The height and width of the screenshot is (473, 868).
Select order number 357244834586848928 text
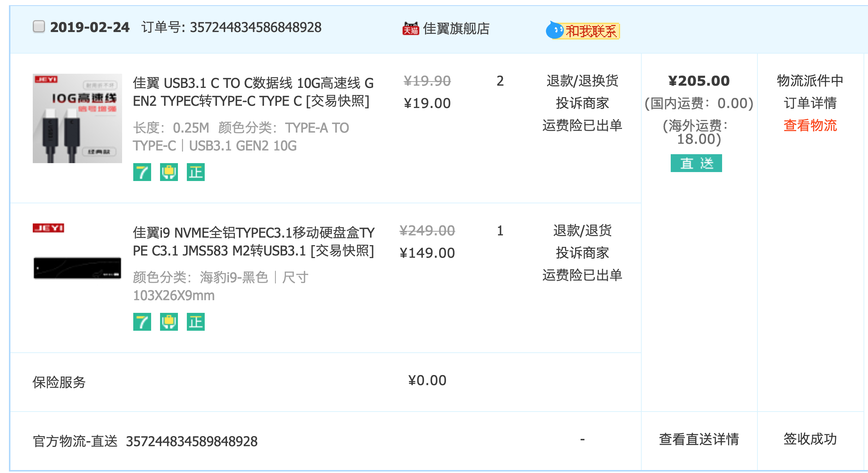click(256, 27)
